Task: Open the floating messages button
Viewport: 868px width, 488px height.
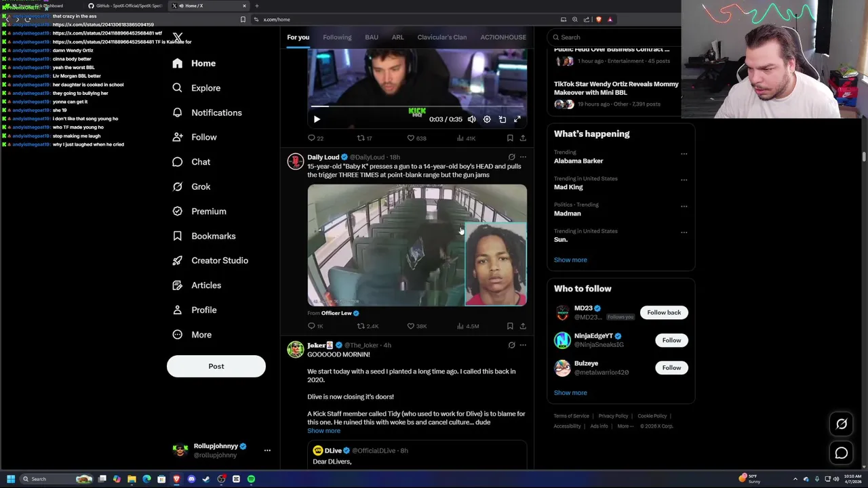Action: coord(842,453)
